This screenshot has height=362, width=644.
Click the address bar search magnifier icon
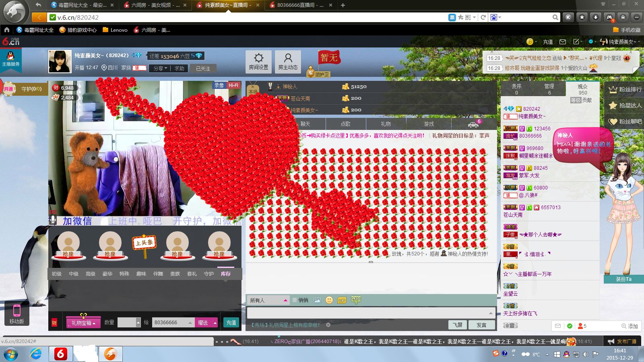(555, 17)
